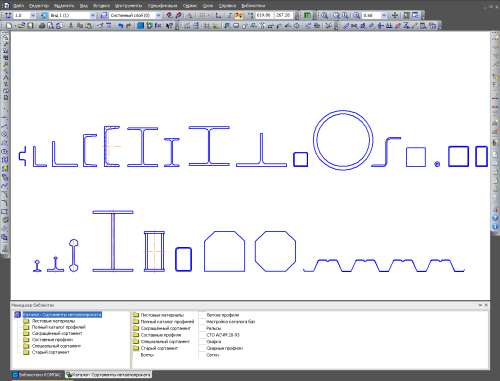The image size is (500, 381).
Task: Click the pan view cross-arrows icon
Action: 395,15
